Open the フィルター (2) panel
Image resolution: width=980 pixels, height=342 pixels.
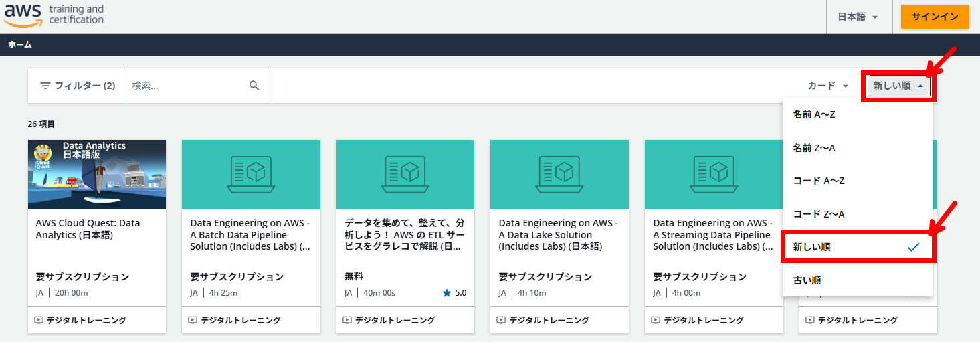[x=77, y=86]
